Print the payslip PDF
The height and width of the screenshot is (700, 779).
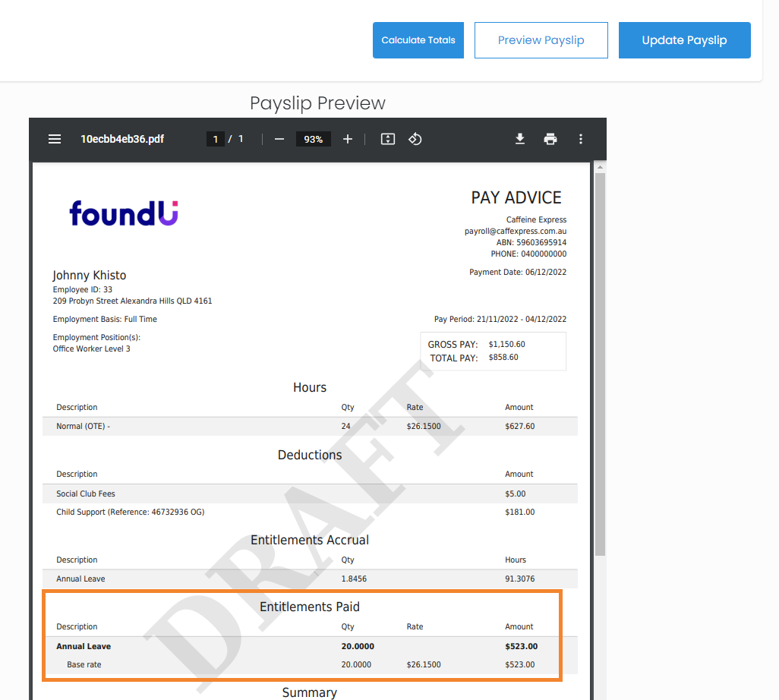pyautogui.click(x=550, y=139)
